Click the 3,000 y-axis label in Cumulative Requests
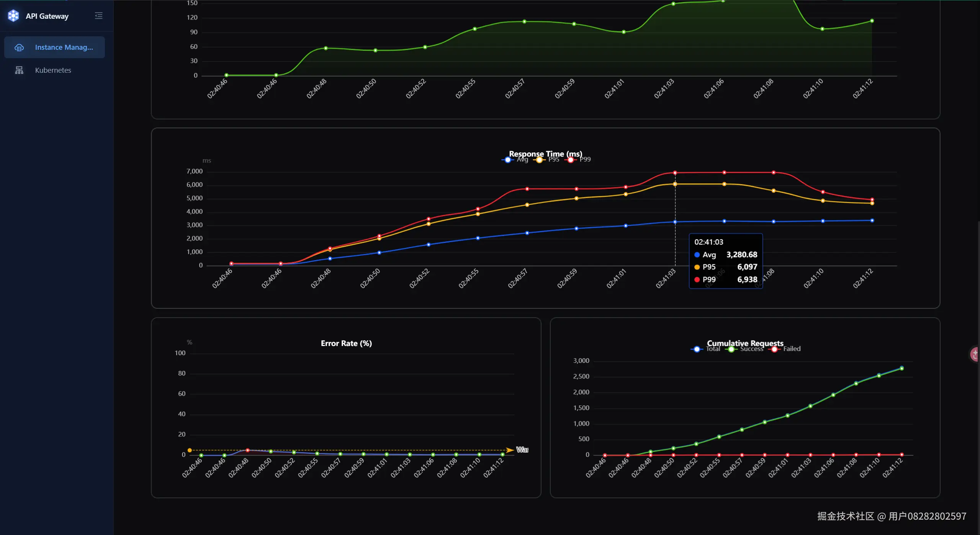This screenshot has width=980, height=535. tap(581, 361)
